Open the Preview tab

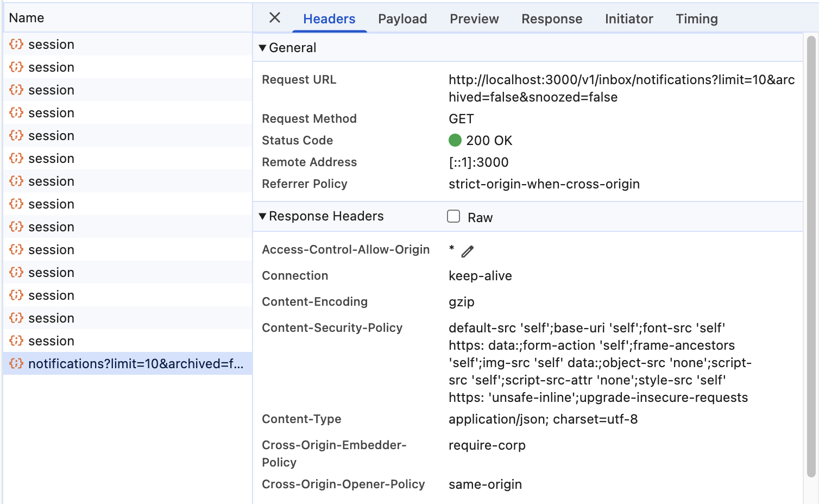[x=474, y=19]
